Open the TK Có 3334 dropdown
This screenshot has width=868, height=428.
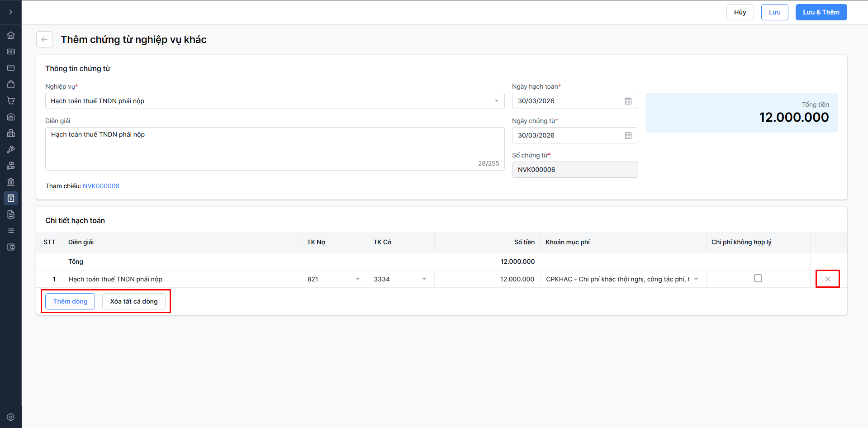coord(424,279)
